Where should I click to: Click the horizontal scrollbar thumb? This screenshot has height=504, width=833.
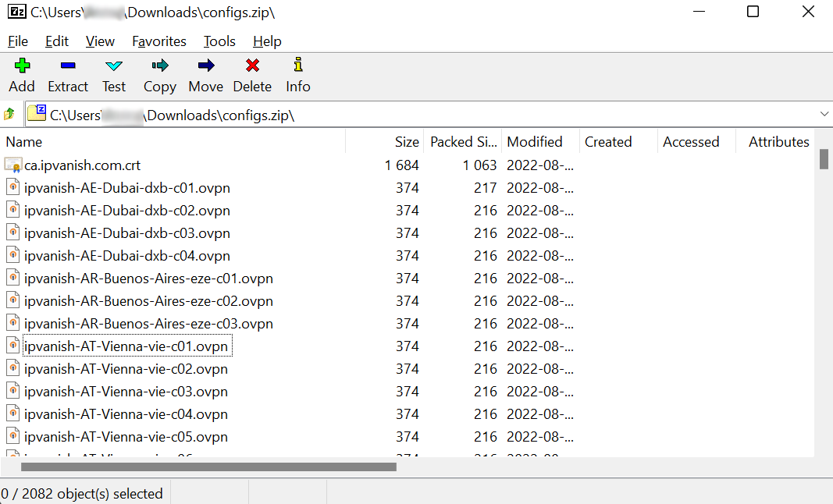(208, 467)
